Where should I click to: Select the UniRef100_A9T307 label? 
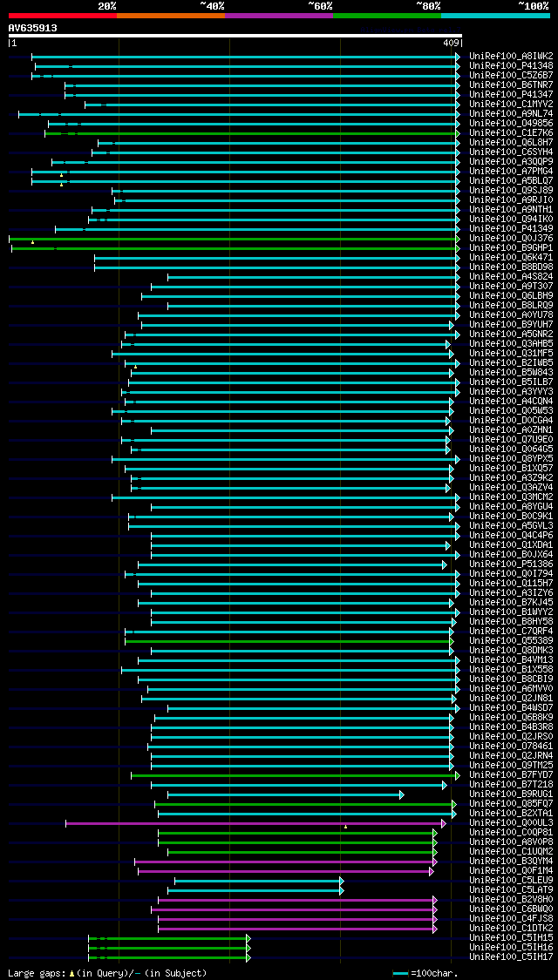[511, 287]
